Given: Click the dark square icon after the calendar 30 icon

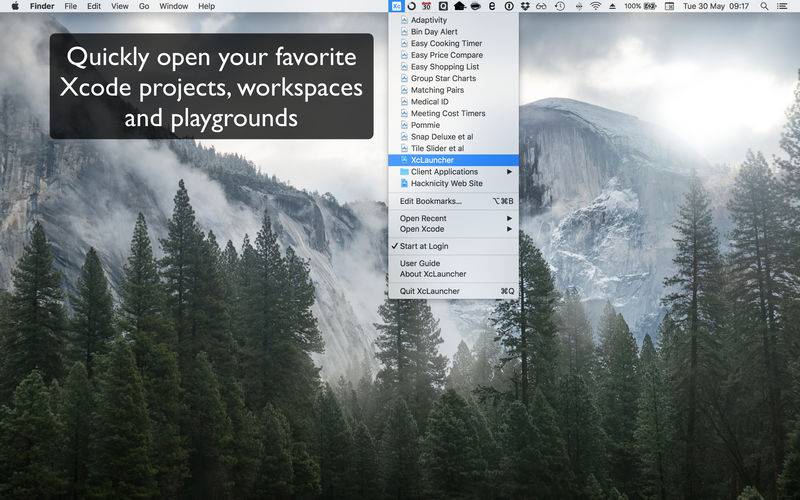Looking at the screenshot, I should pos(443,6).
